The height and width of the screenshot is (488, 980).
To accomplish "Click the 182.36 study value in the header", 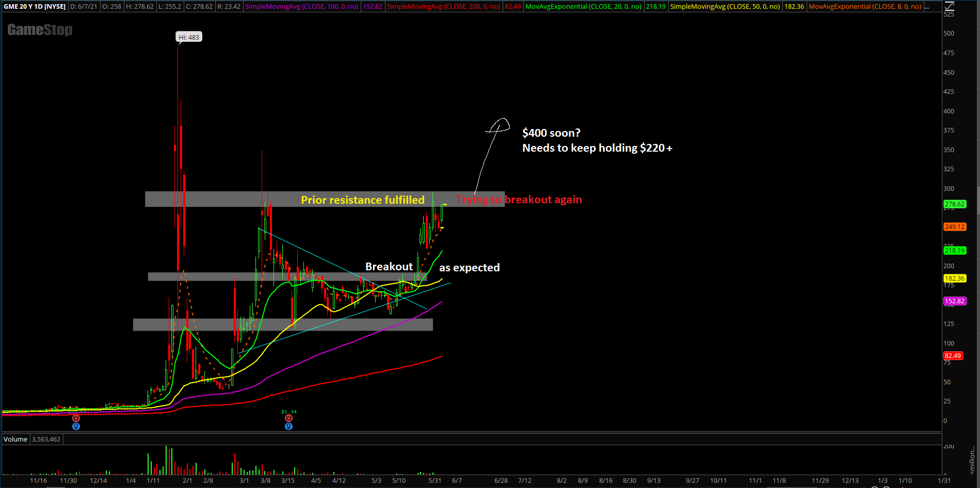I will point(794,7).
